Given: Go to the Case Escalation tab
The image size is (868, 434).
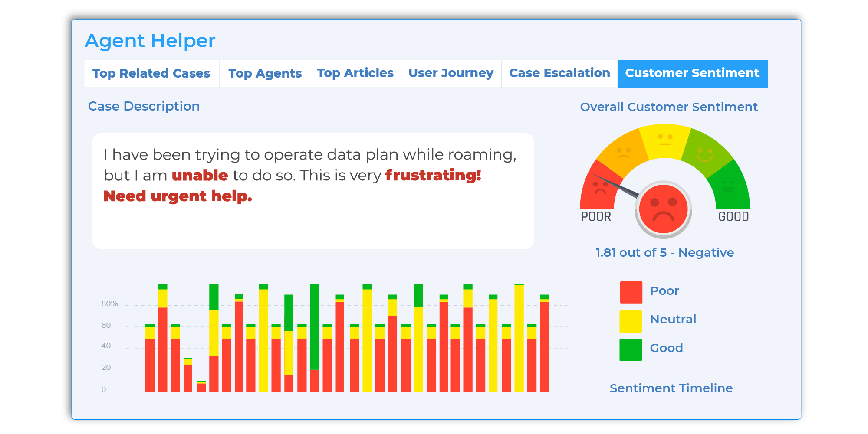Looking at the screenshot, I should (559, 74).
